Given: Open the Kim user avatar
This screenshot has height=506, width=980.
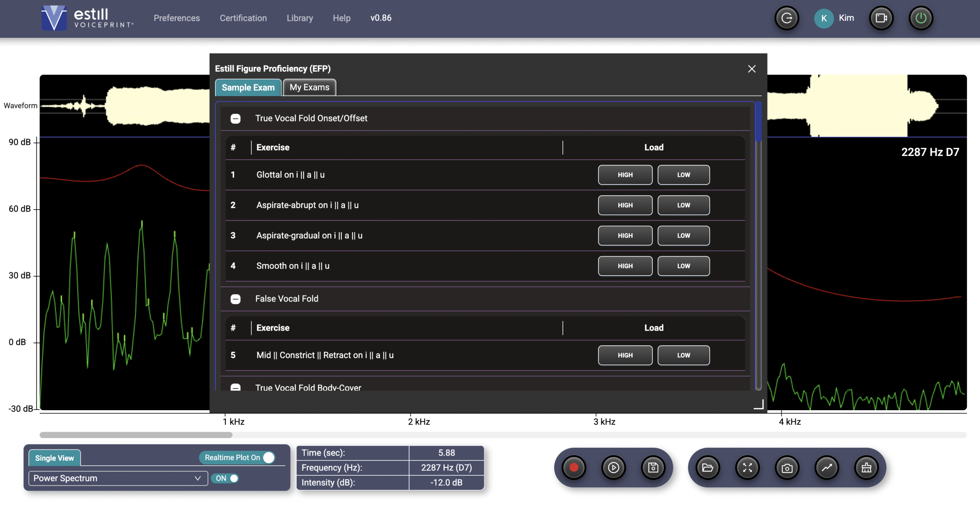Looking at the screenshot, I should point(824,18).
